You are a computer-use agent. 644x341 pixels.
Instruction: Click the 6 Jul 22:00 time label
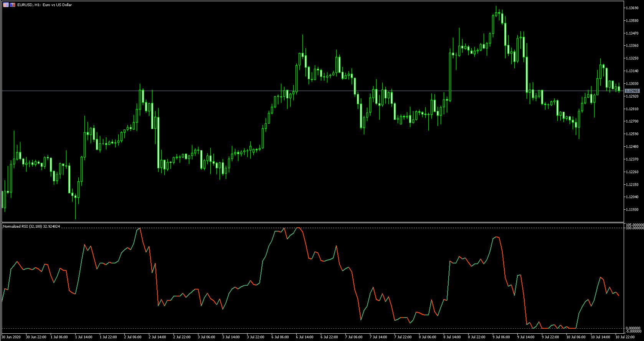coord(329,337)
